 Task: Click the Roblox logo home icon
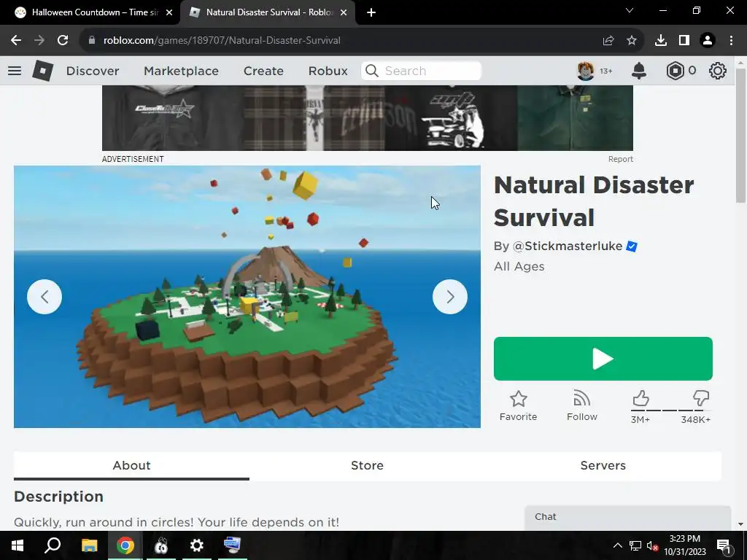(42, 71)
